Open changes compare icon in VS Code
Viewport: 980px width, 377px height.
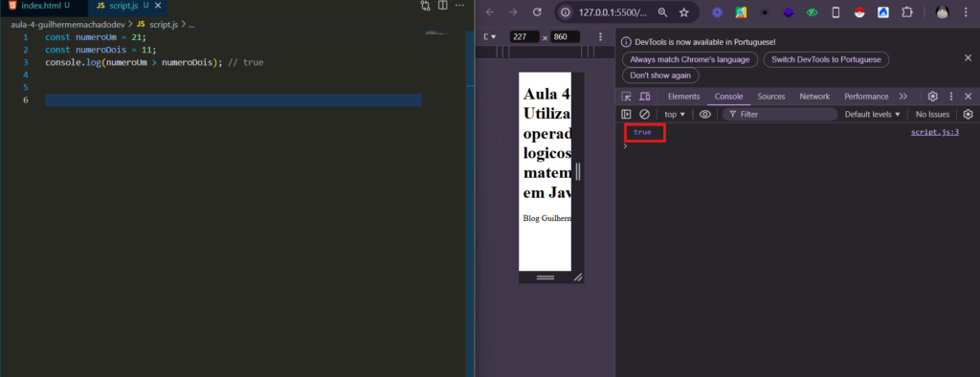pyautogui.click(x=425, y=6)
